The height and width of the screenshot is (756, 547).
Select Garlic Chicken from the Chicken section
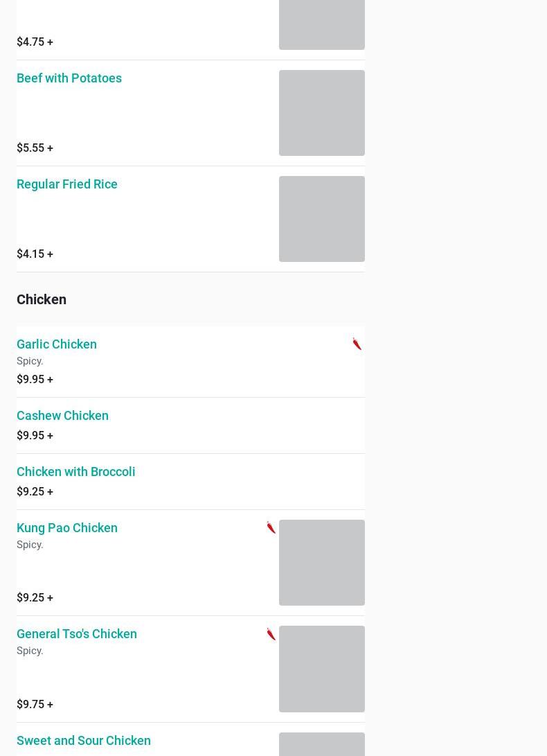pos(56,344)
